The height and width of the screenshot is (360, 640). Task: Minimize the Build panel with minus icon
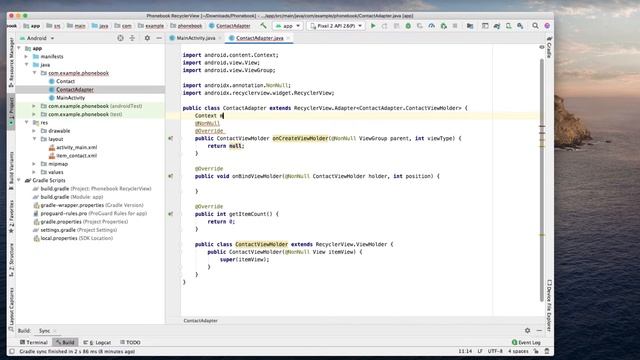539,331
